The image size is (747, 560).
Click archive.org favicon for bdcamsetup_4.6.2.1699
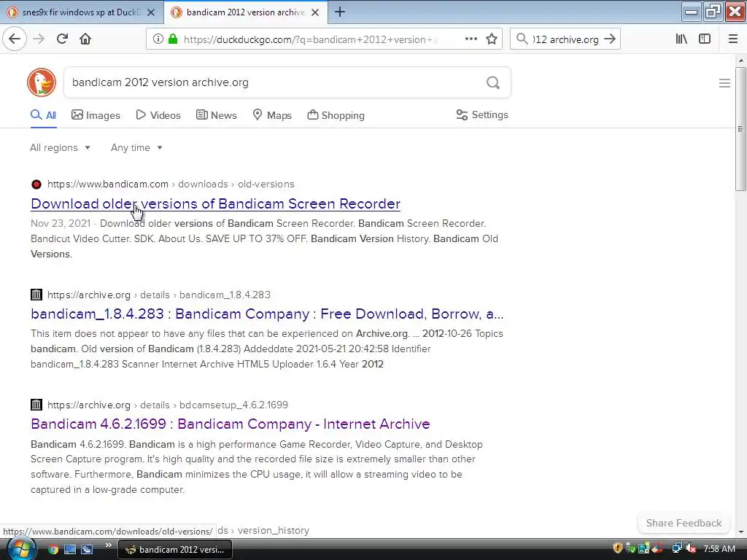coord(36,405)
